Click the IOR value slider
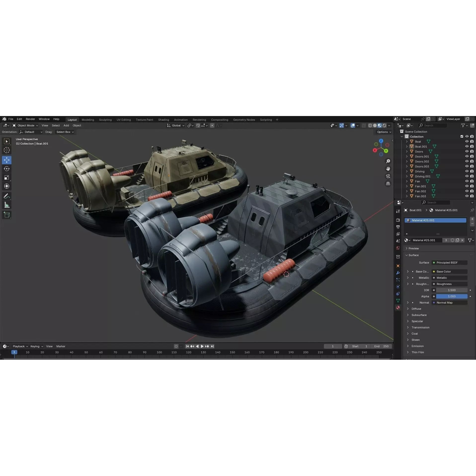The height and width of the screenshot is (476, 476). 452,290
